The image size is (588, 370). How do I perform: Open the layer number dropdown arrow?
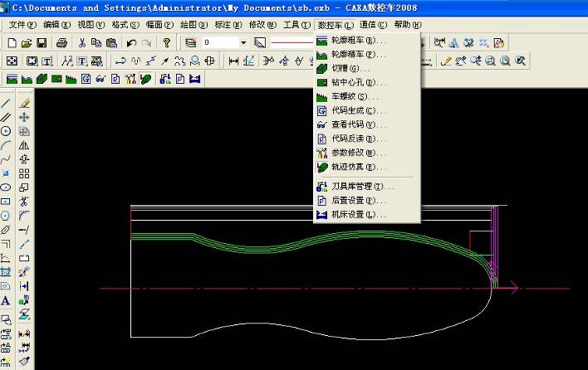243,42
